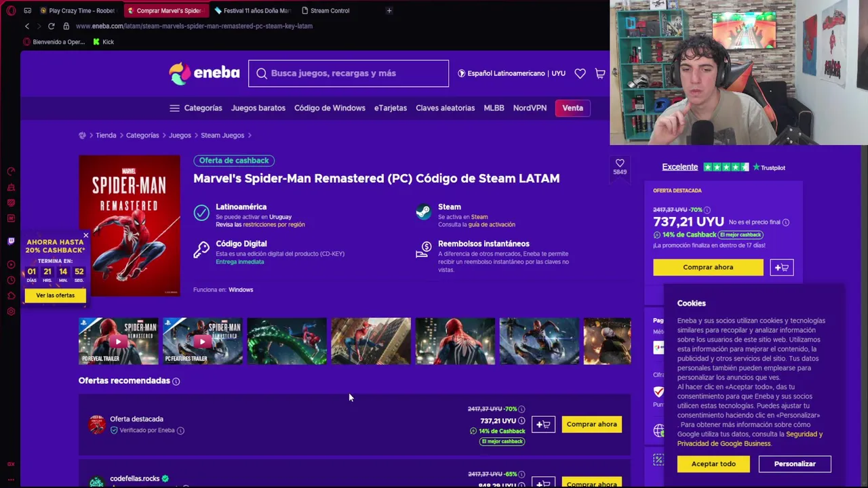
Task: Click in the Busca juegos search field
Action: (x=349, y=73)
